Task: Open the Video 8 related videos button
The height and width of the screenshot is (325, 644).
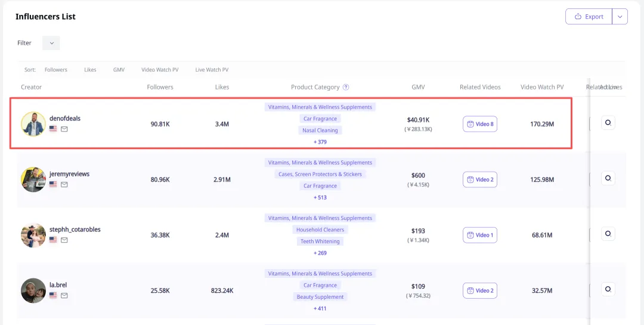Action: tap(480, 124)
